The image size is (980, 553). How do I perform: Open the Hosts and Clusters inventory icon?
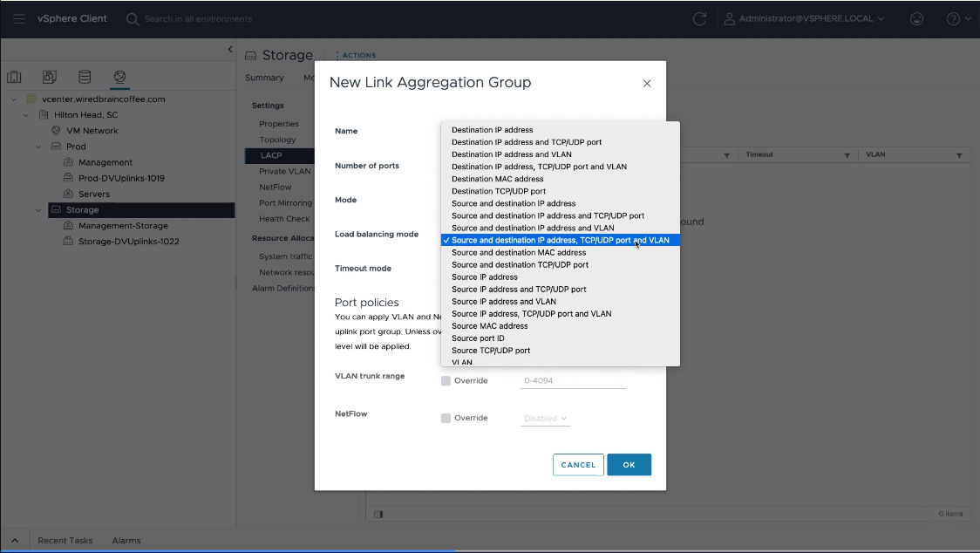(x=15, y=78)
